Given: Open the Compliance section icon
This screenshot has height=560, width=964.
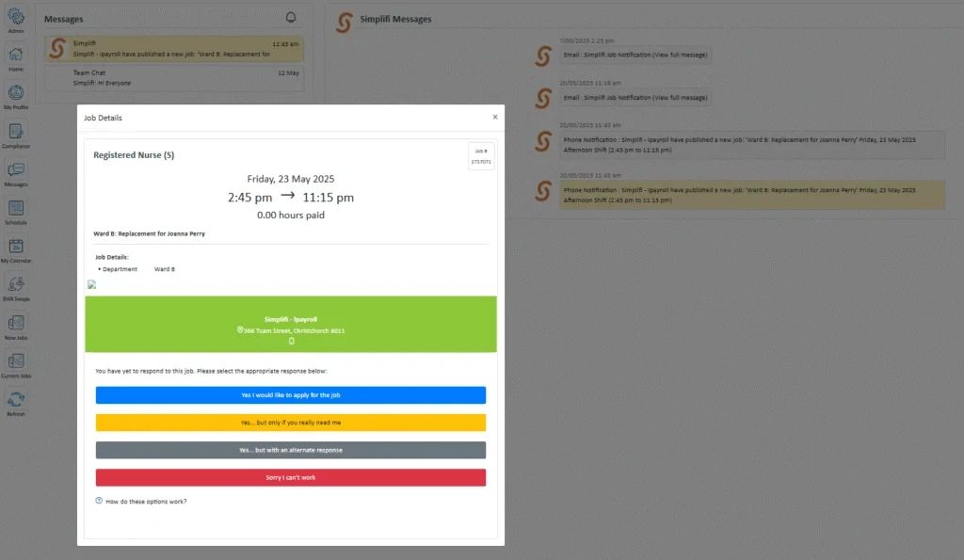Looking at the screenshot, I should (16, 131).
